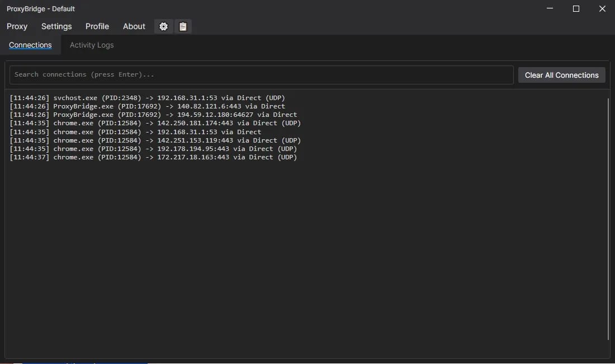The width and height of the screenshot is (615, 364).
Task: Minimize the ProxyBridge window
Action: (550, 8)
